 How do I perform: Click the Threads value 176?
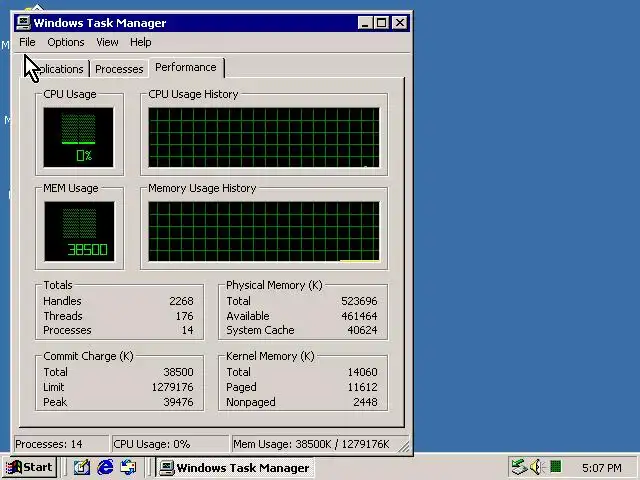[x=184, y=316]
